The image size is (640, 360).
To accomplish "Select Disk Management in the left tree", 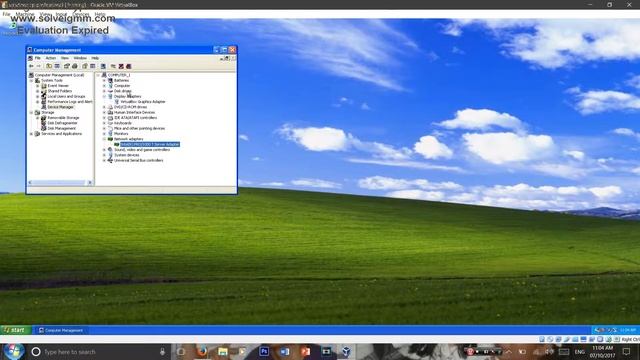I will [62, 128].
